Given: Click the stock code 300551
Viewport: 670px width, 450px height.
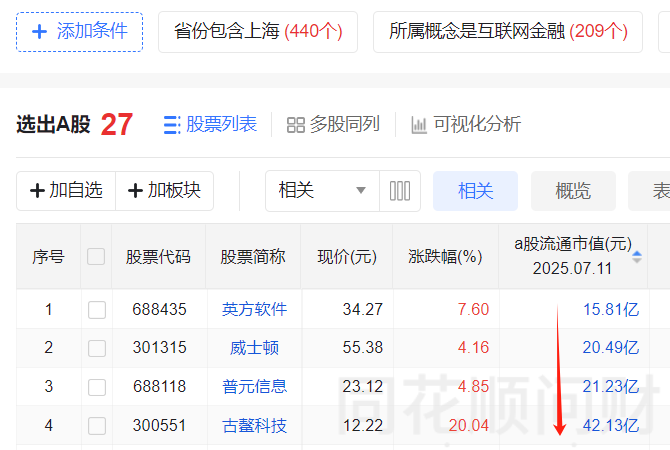Looking at the screenshot, I should 159,426.
